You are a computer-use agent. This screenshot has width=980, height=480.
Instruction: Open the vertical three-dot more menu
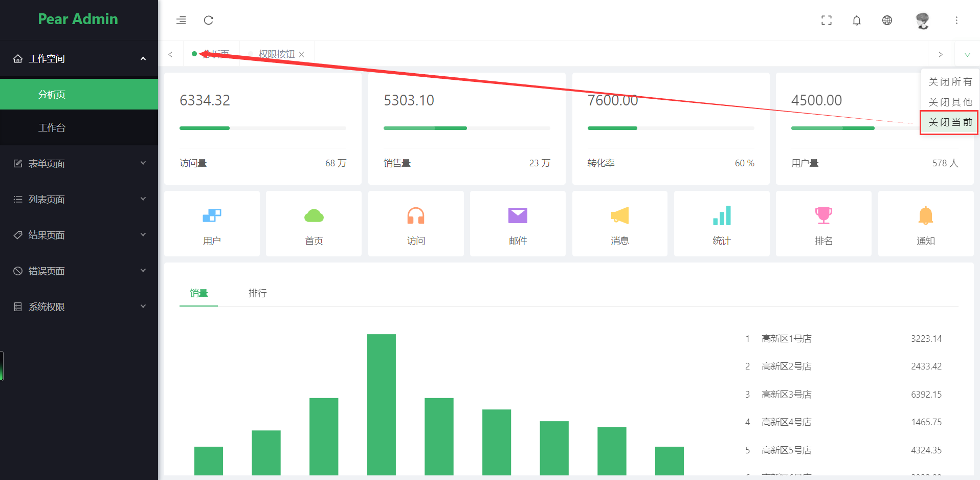[x=956, y=20]
